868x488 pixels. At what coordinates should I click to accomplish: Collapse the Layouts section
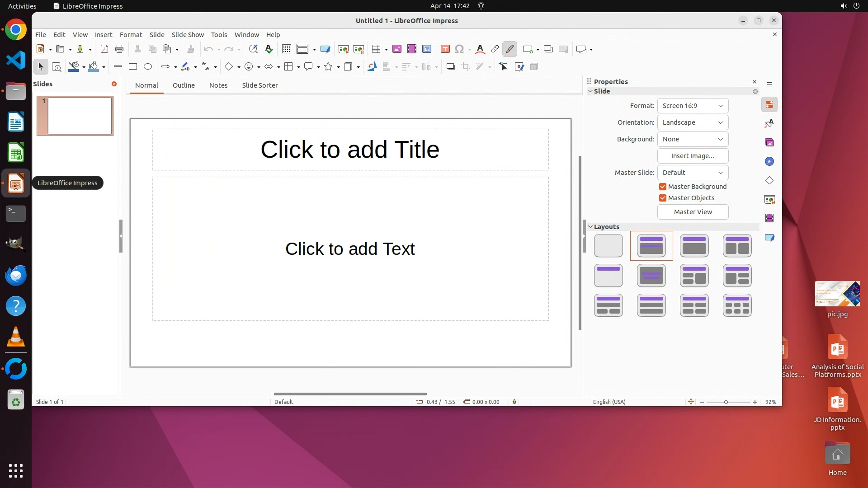[x=590, y=227]
